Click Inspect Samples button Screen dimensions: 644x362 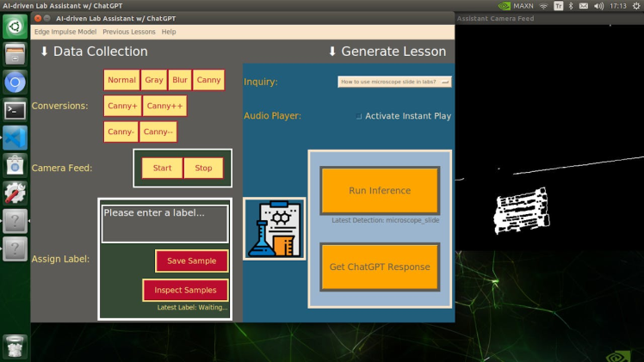[185, 290]
